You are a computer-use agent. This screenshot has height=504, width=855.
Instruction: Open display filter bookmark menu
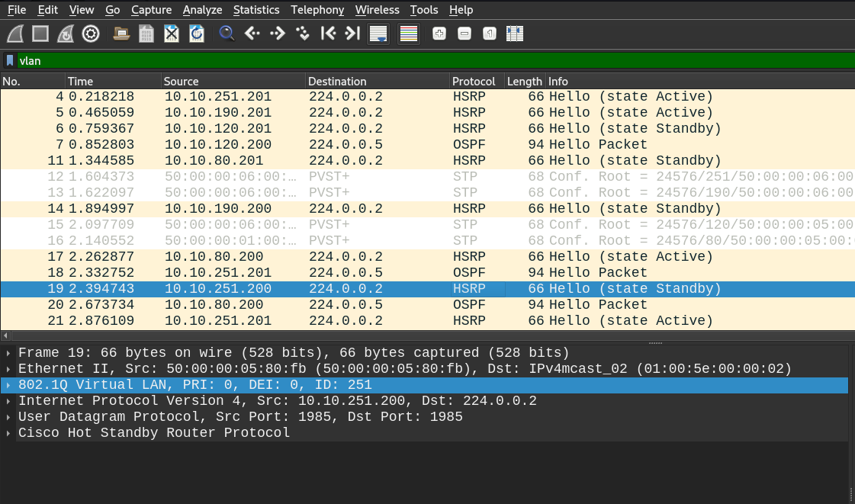10,60
